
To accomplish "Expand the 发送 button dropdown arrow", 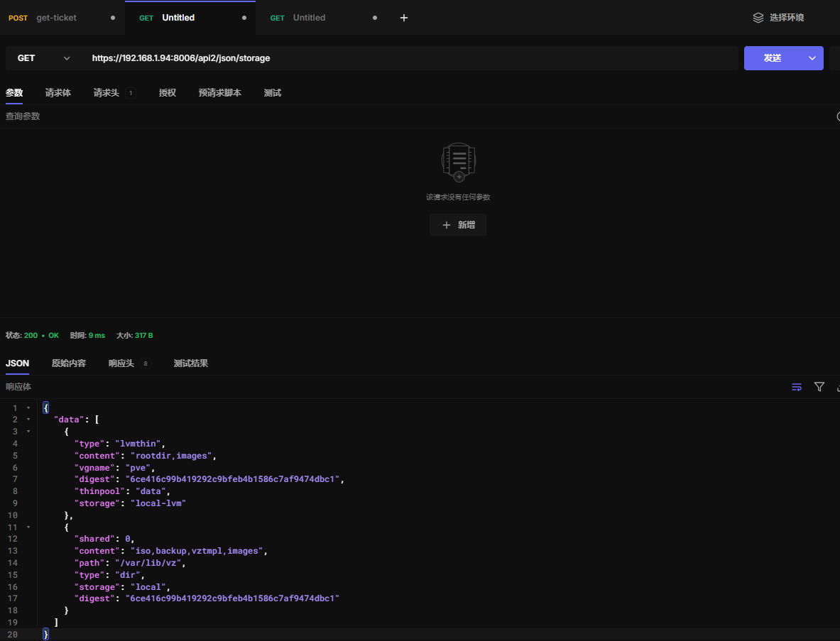I will click(812, 58).
